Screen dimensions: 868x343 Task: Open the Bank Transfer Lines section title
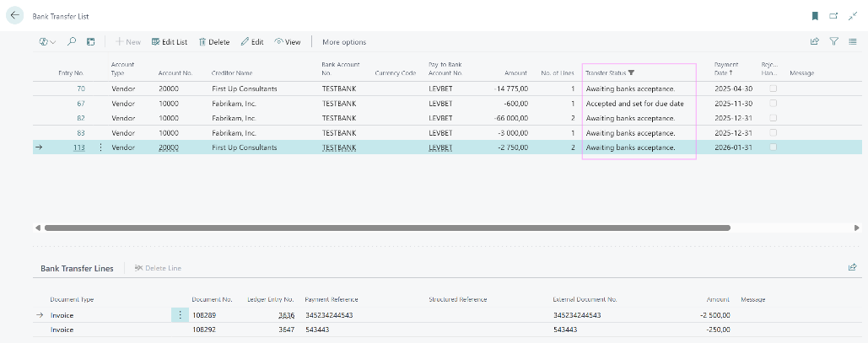point(77,268)
